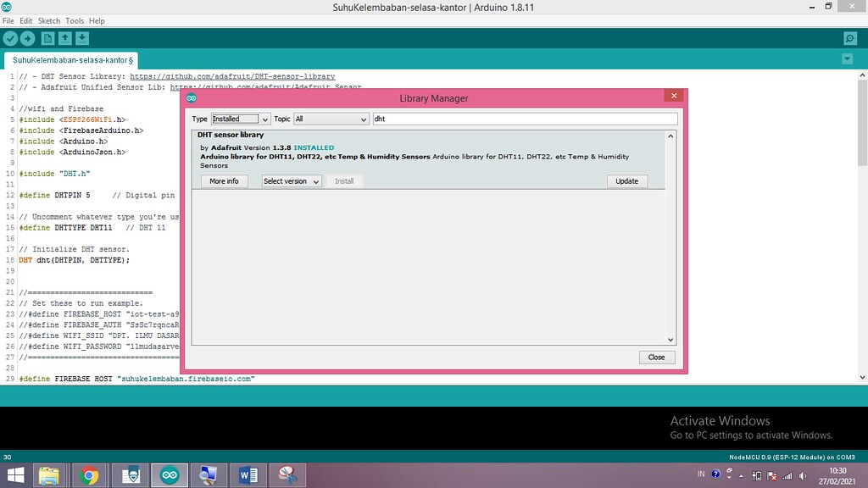Viewport: 868px width, 488px height.
Task: Open the File menu
Action: point(8,21)
